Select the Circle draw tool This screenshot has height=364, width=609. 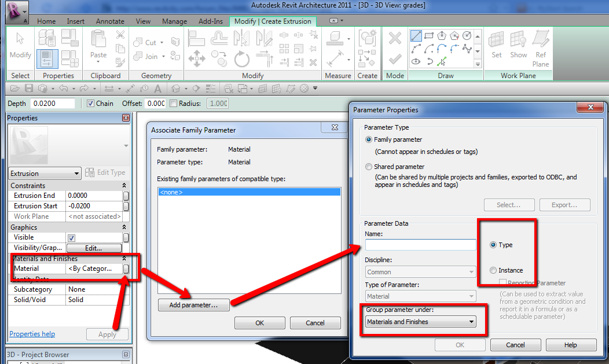[x=467, y=36]
